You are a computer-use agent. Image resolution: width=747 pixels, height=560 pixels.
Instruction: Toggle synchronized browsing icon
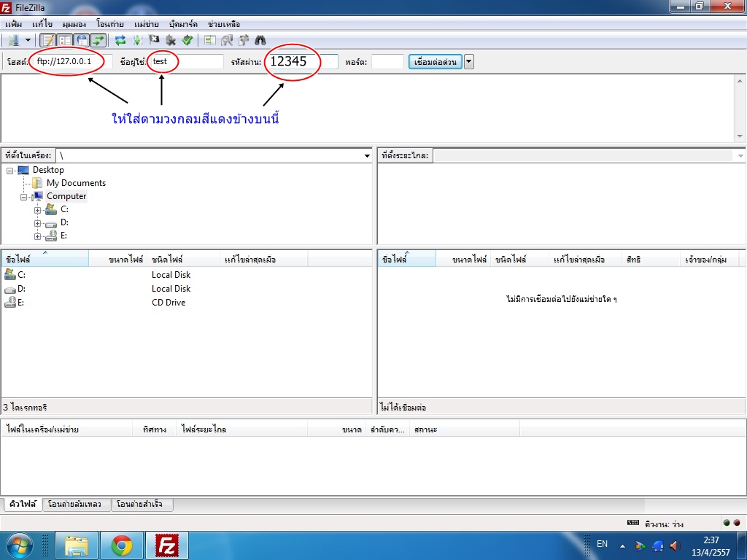[244, 41]
